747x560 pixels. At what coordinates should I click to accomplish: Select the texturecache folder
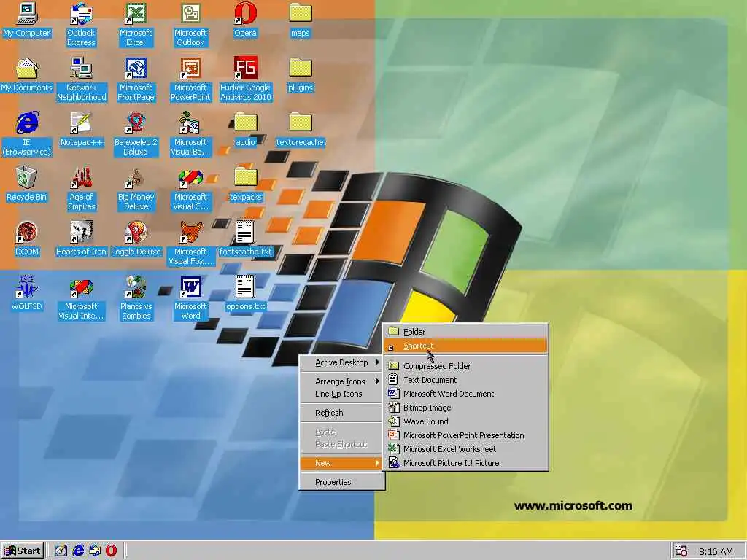[x=300, y=129]
